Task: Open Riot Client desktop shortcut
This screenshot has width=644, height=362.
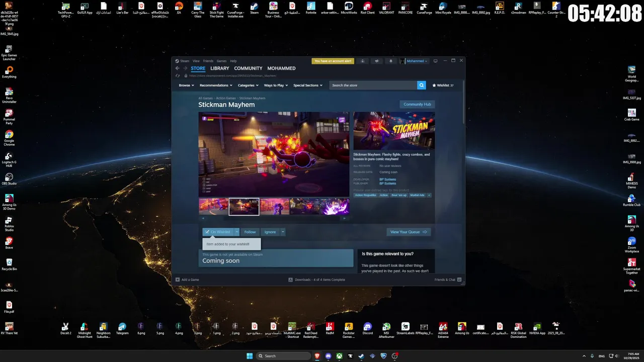Action: (x=368, y=8)
